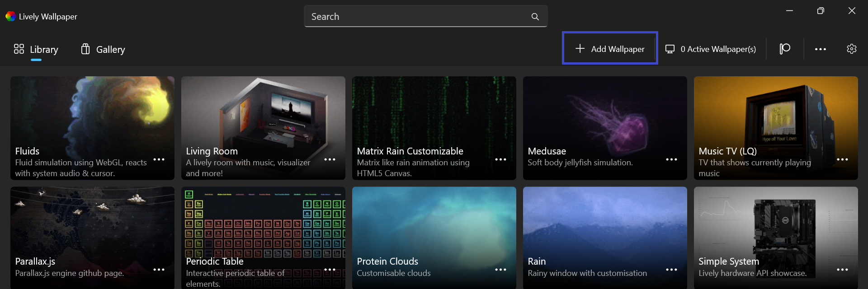Open Protein Clouds more options menu
Image resolution: width=868 pixels, height=289 pixels.
[500, 270]
